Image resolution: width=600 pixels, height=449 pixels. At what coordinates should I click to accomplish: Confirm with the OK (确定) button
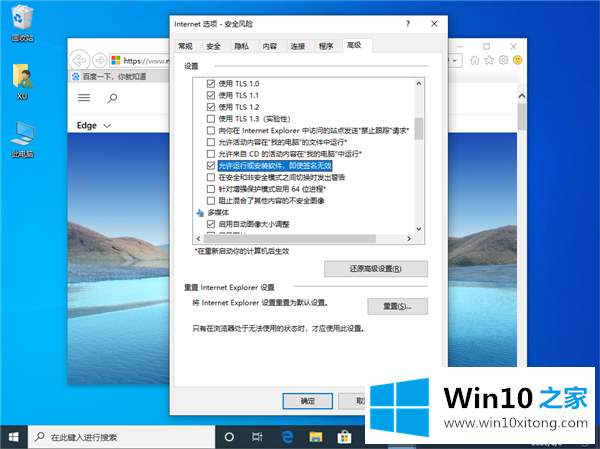coord(308,401)
